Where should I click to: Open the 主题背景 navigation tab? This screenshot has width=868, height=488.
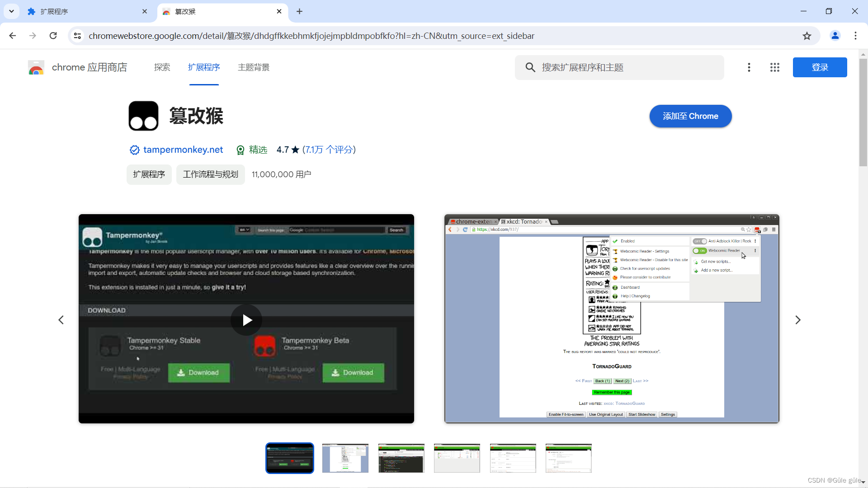pyautogui.click(x=254, y=67)
